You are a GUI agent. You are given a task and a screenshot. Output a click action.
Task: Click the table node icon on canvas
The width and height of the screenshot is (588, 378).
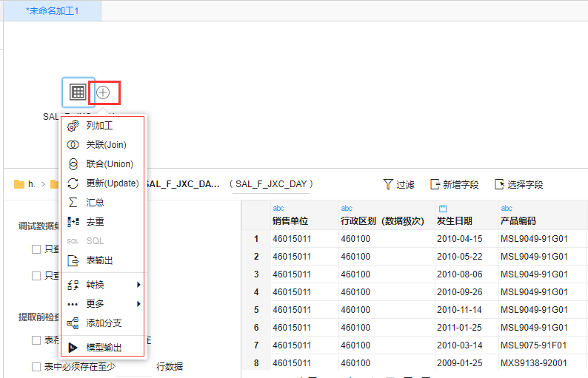tap(78, 92)
